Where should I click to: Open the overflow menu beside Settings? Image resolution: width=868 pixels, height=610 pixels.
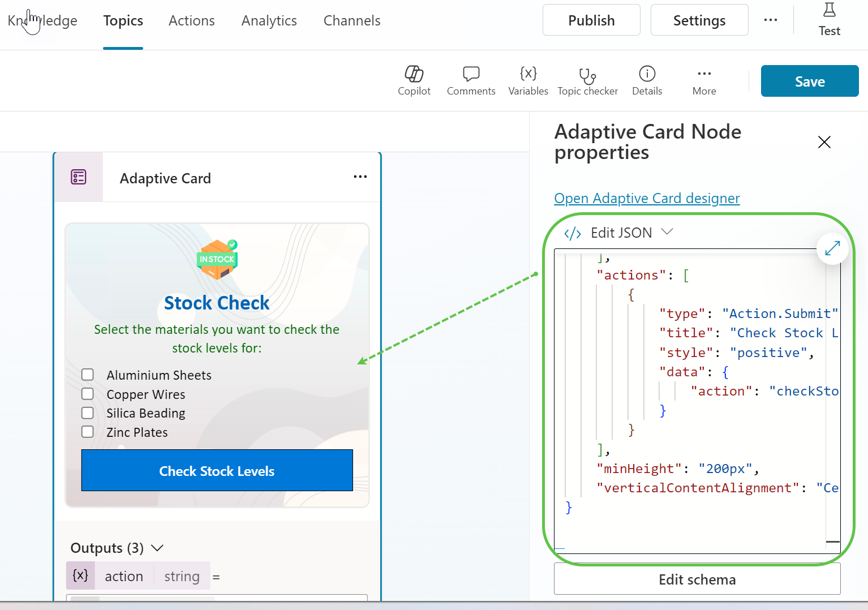click(771, 20)
